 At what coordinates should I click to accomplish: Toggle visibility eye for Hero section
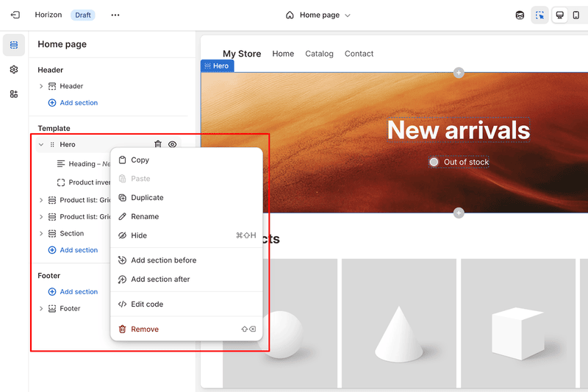coord(173,145)
